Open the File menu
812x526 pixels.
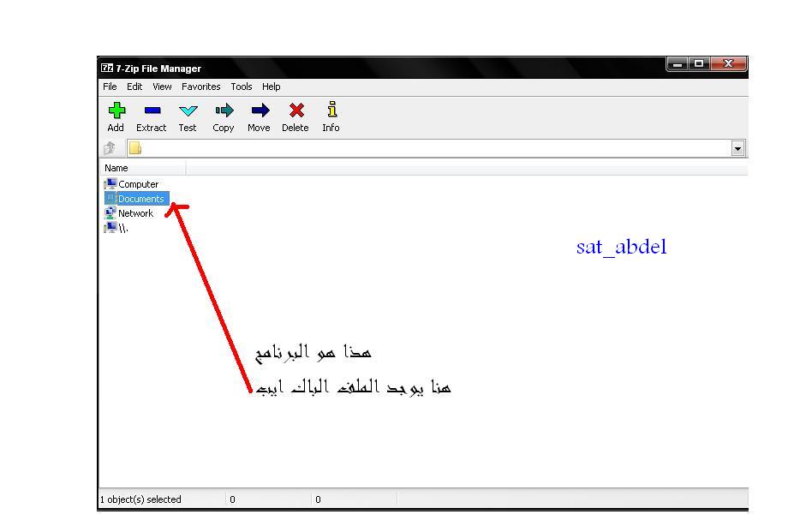click(x=110, y=87)
